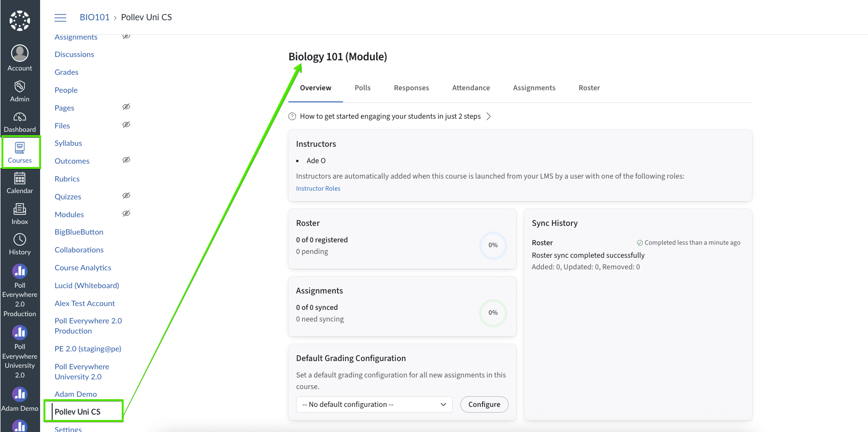The image size is (868, 432).
Task: Open the Inbox from the sidebar
Action: point(20,213)
